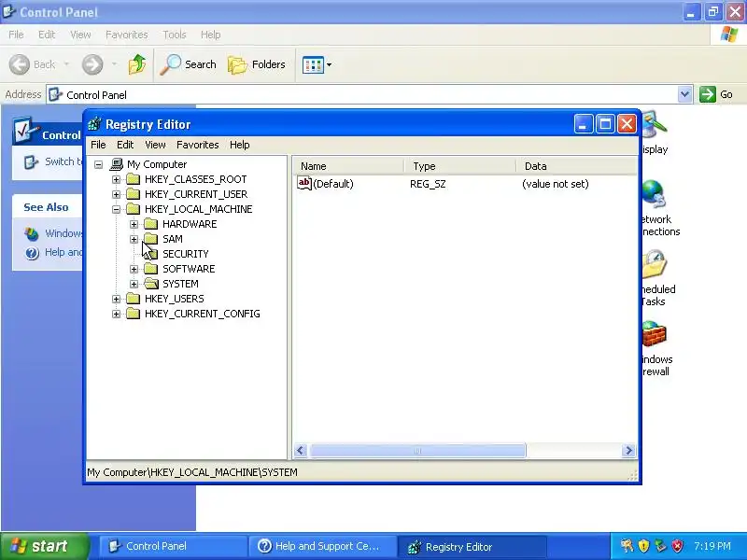This screenshot has height=560, width=747.
Task: Open Registry Editor Edit menu
Action: tap(125, 145)
